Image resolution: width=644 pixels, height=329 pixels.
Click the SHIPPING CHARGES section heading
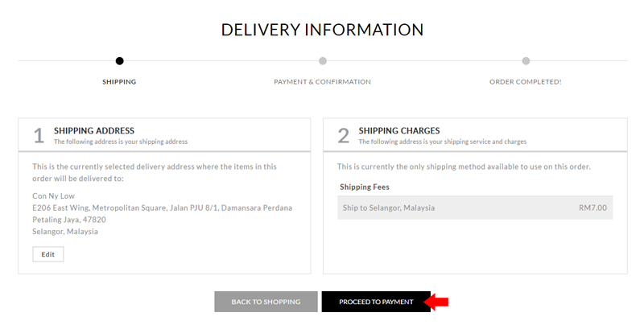(x=399, y=131)
